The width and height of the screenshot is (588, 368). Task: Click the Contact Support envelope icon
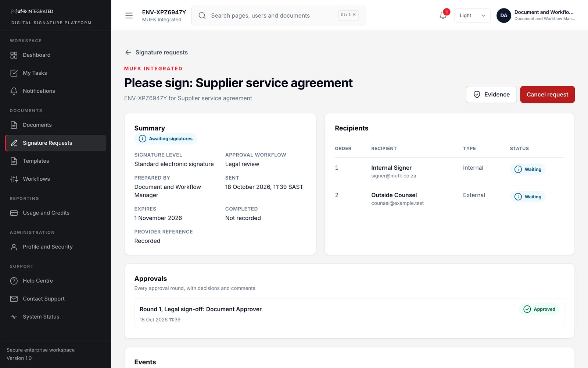pos(14,299)
